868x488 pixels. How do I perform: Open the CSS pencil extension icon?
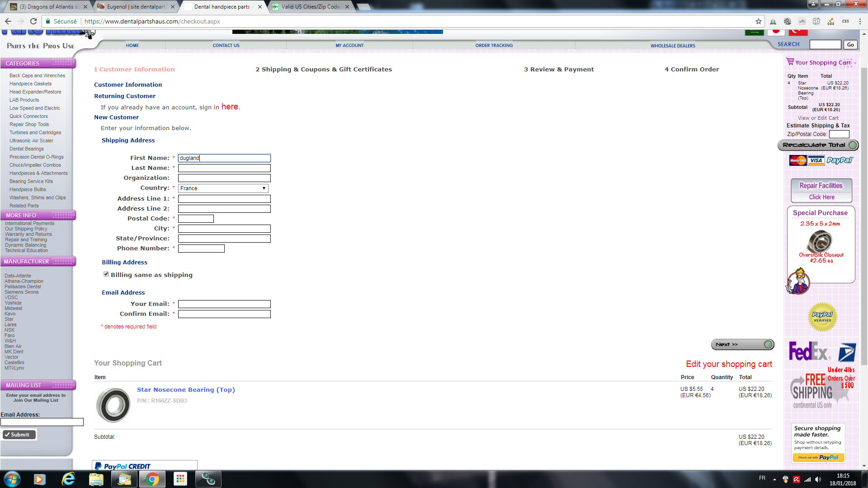831,21
